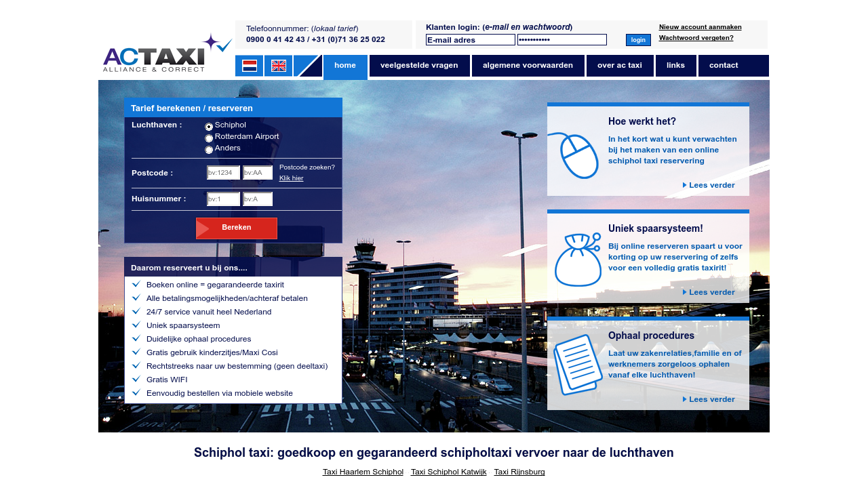Go to the algemene voorwaarden page

click(528, 66)
